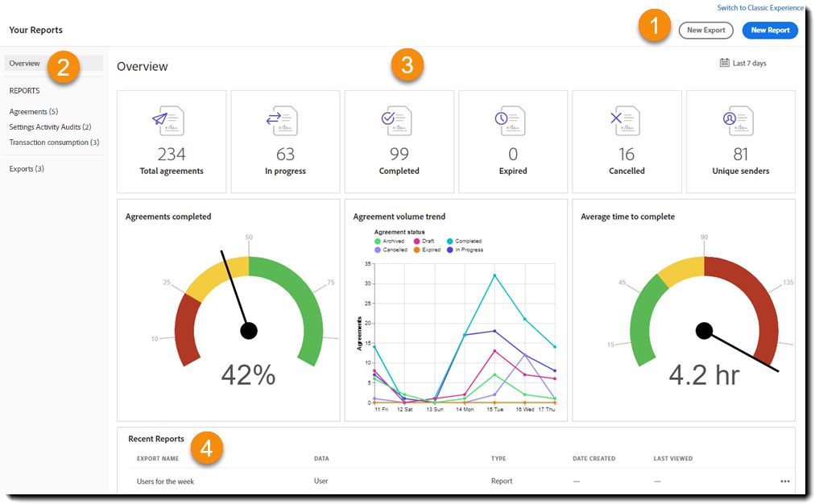Click the Cancelled color swatch in legend
The image size is (815, 504).
point(378,250)
